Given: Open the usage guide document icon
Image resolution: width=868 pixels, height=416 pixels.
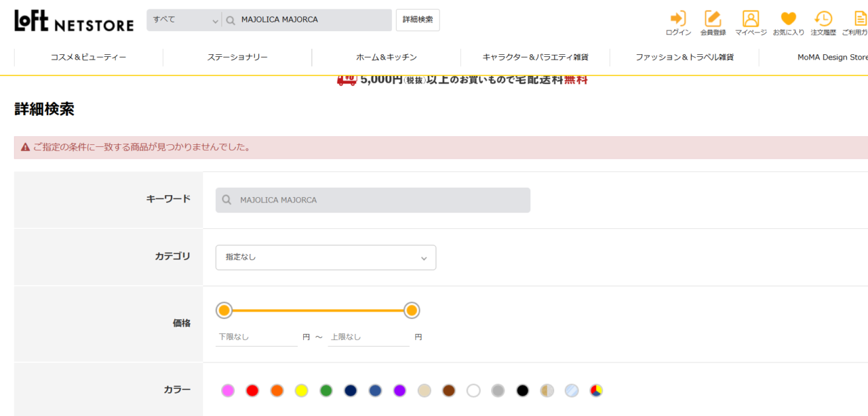Looking at the screenshot, I should [861, 18].
